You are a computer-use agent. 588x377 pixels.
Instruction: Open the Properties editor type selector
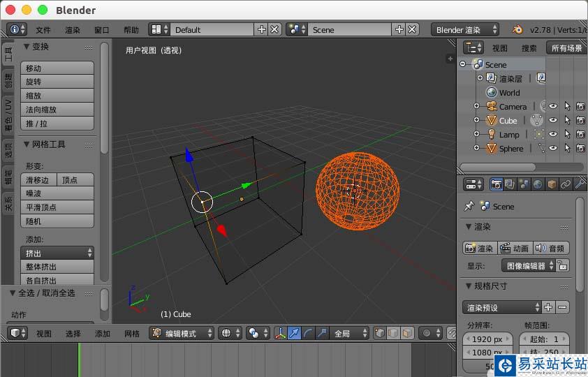[x=473, y=184]
